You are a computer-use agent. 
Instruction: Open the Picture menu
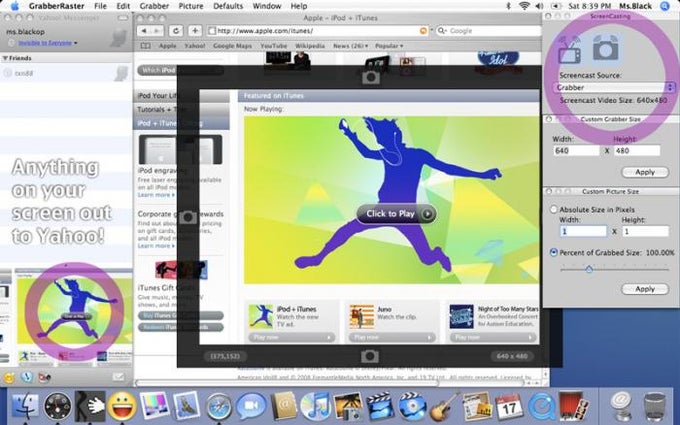pos(191,6)
